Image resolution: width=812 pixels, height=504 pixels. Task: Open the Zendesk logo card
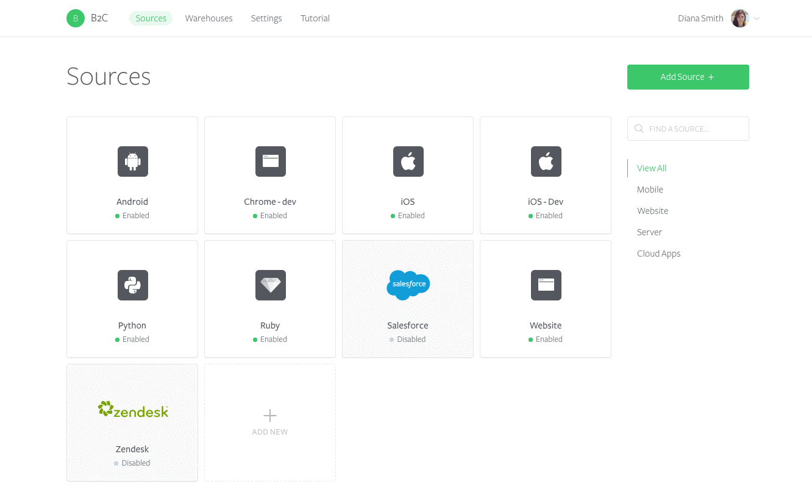(x=132, y=422)
